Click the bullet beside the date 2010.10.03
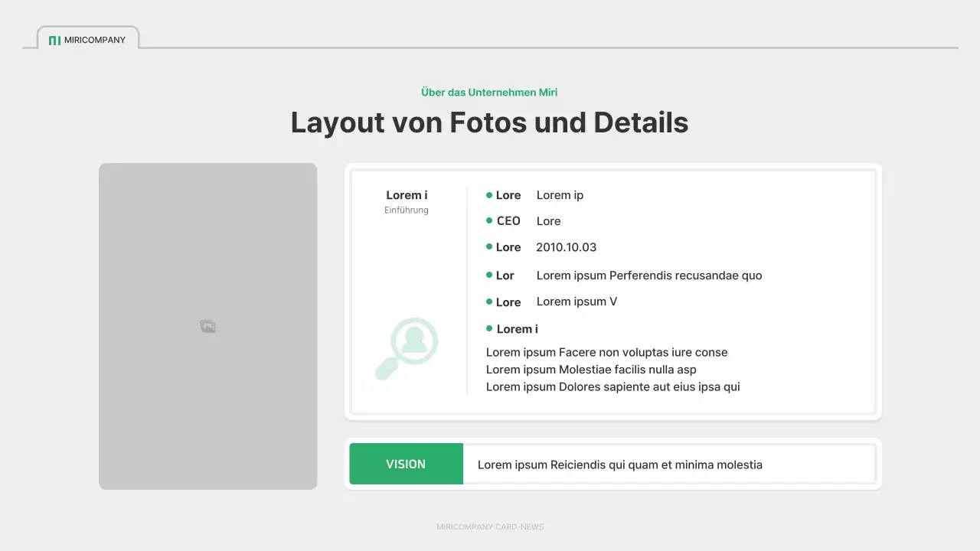This screenshot has width=980, height=551. pos(488,246)
